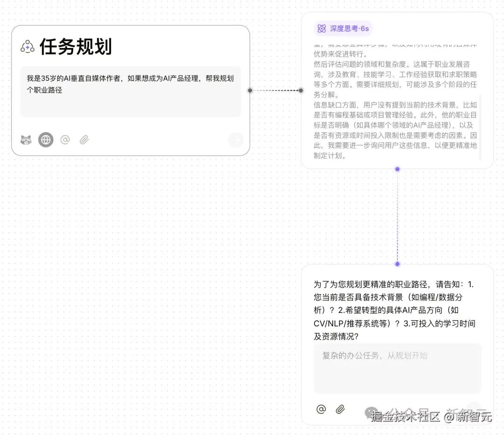
Task: Click the @ mention icon in reply card
Action: tap(321, 409)
